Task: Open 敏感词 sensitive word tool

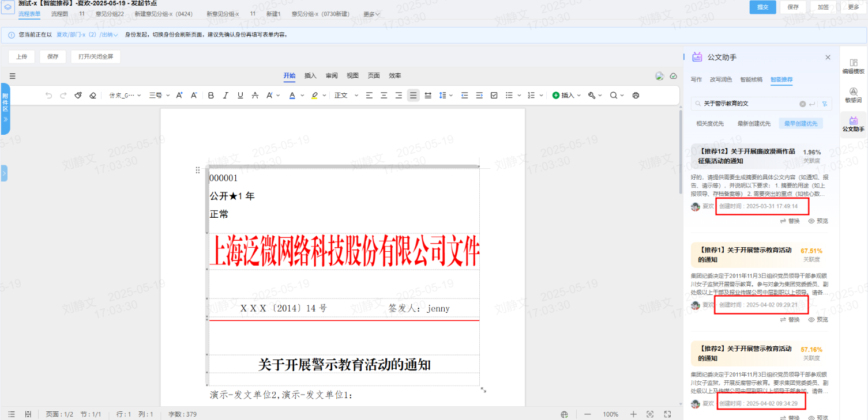Action: pos(853,95)
